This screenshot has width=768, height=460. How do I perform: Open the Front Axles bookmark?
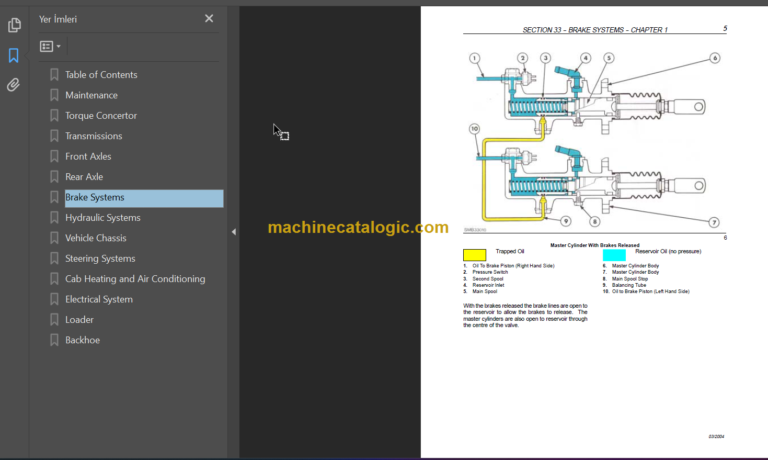[x=88, y=156]
